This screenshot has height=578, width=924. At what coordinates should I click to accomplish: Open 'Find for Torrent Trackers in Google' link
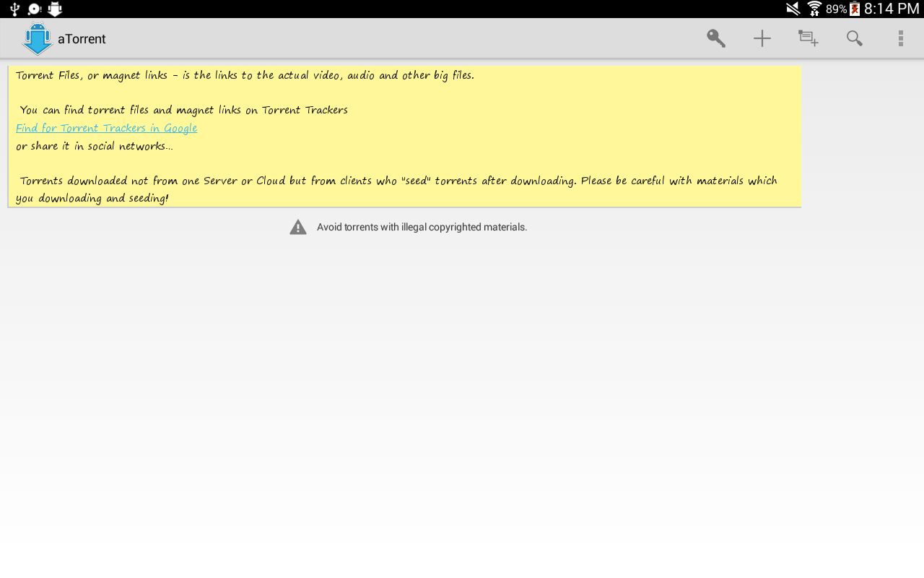(x=106, y=128)
